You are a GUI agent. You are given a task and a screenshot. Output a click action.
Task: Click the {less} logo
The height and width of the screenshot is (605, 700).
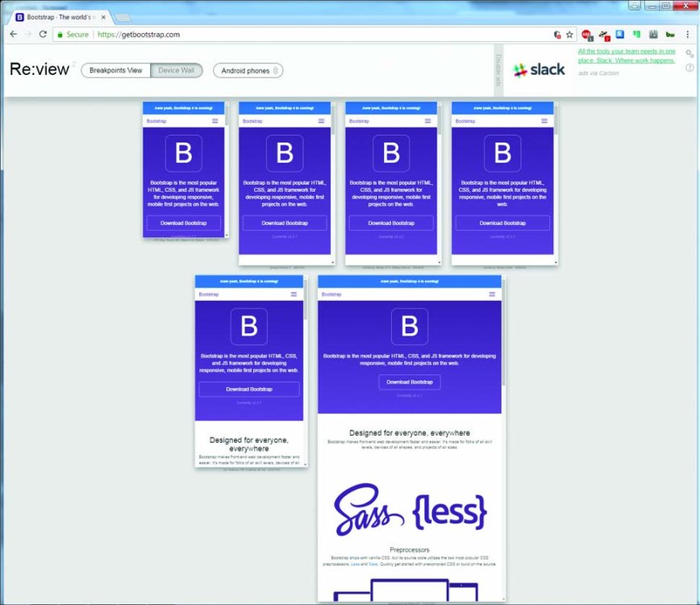click(x=450, y=512)
